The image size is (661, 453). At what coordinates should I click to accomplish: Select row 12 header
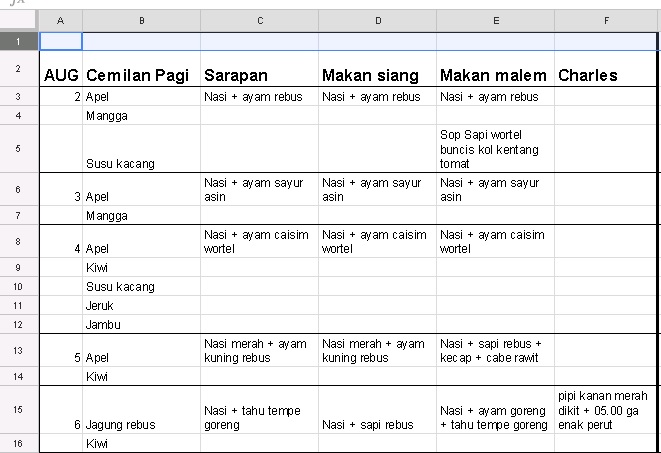pos(19,324)
